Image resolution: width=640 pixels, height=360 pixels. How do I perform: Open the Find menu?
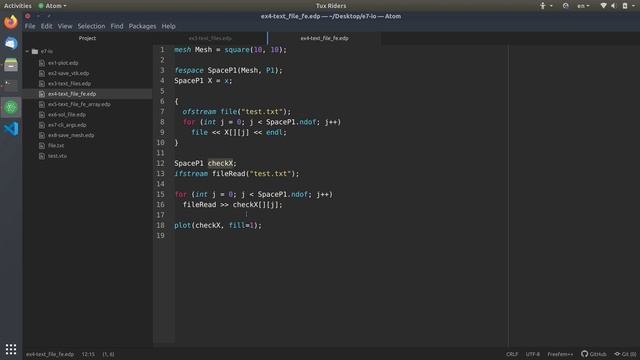(117, 26)
